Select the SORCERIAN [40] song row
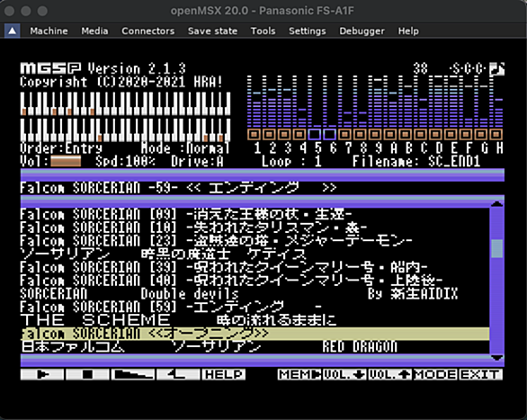527x420 pixels. pos(255,281)
